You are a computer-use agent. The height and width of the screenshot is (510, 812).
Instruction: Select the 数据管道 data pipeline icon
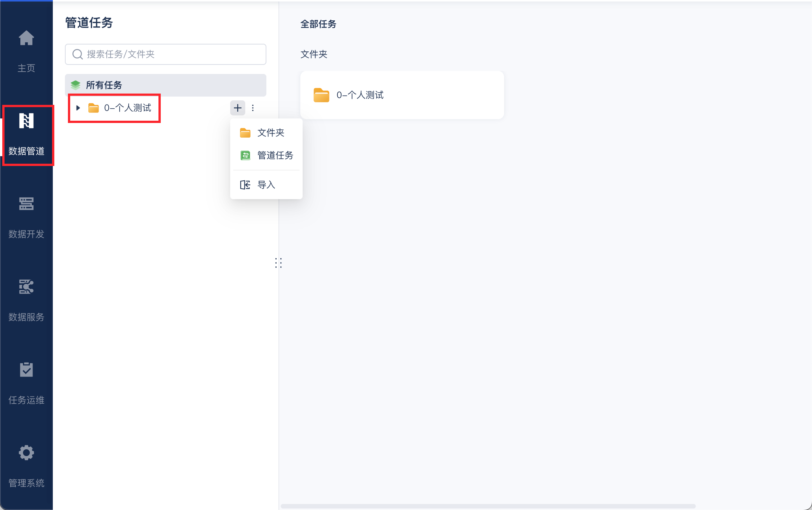click(26, 121)
